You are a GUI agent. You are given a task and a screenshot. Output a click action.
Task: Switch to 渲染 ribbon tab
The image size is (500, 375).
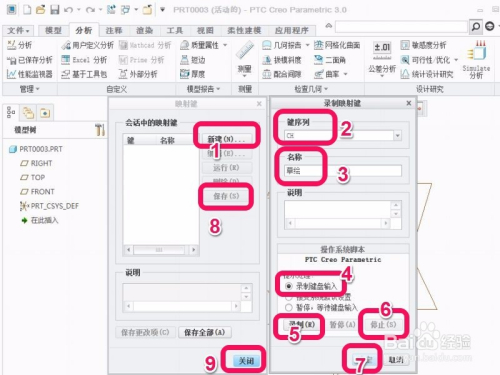pyautogui.click(x=144, y=30)
